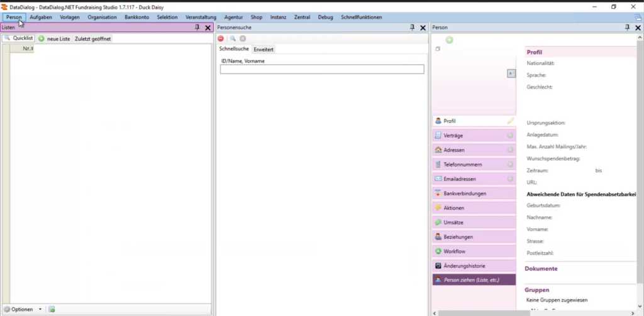
Task: Select the Profil section
Action: pos(474,121)
